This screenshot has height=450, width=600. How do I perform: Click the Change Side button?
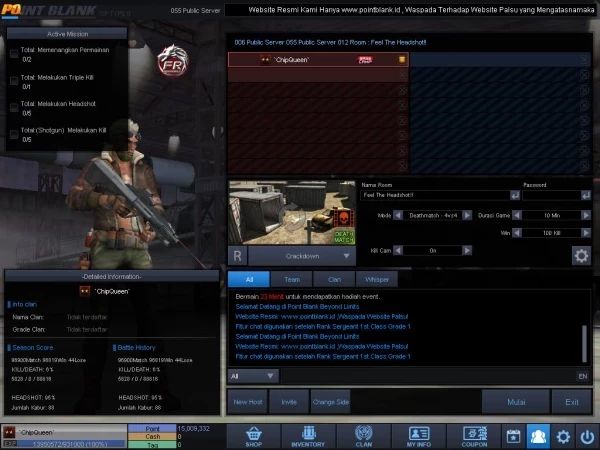pyautogui.click(x=331, y=402)
